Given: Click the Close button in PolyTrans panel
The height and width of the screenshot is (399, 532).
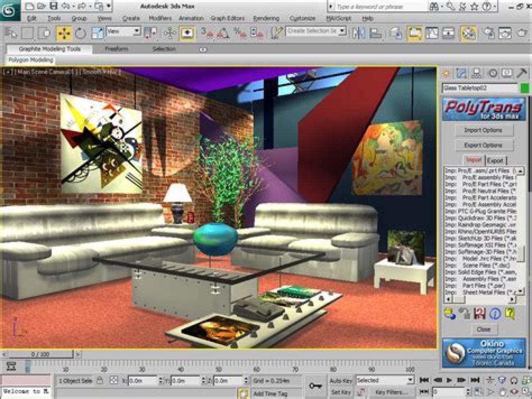Looking at the screenshot, I should [x=484, y=329].
